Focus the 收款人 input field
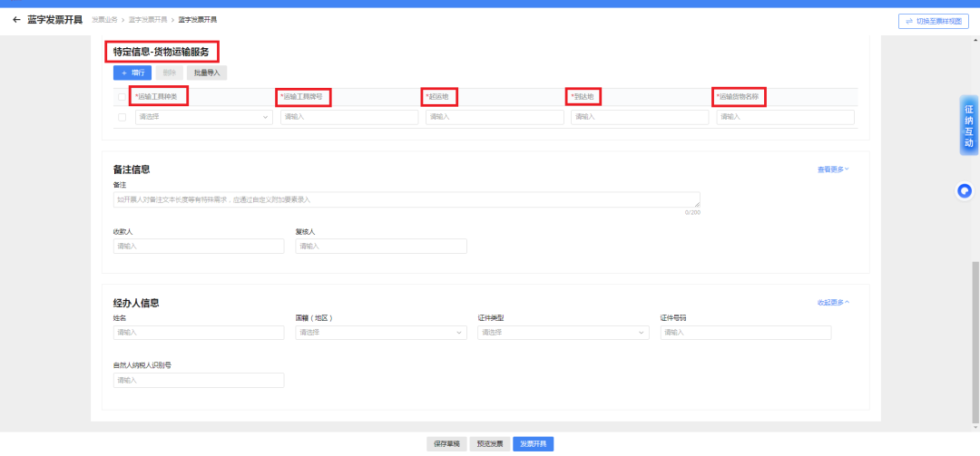 [x=199, y=246]
